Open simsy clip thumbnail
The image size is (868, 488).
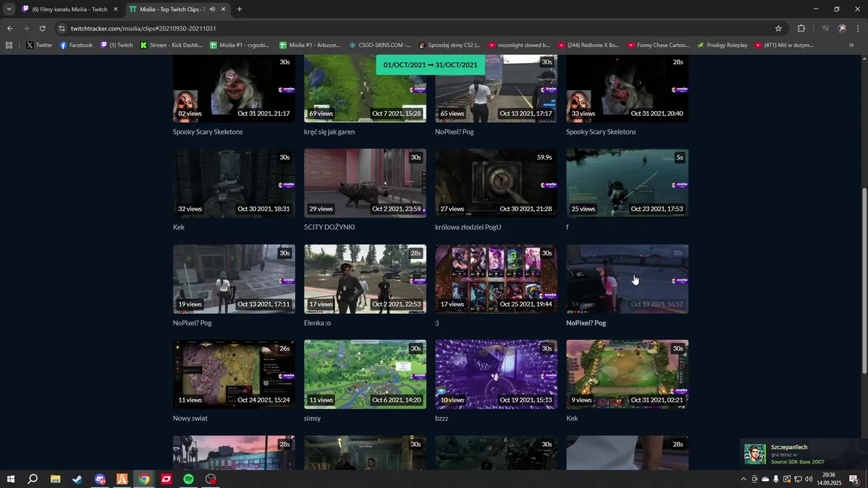pyautogui.click(x=365, y=374)
